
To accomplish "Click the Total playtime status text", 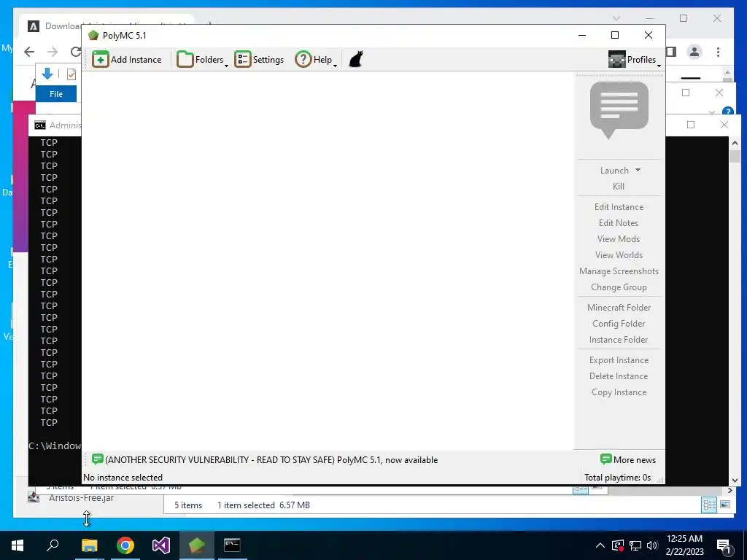I will [617, 478].
